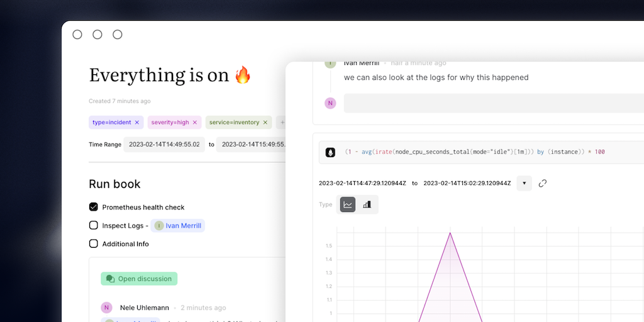Screen dimensions: 644x322
Task: Edit the time range end field
Action: point(252,145)
